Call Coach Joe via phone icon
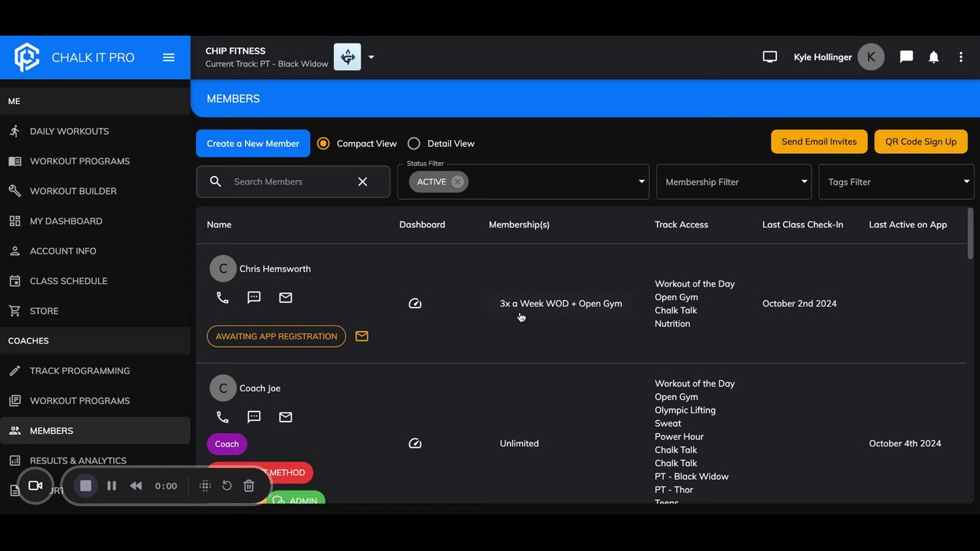Viewport: 980px width, 551px height. tap(223, 417)
